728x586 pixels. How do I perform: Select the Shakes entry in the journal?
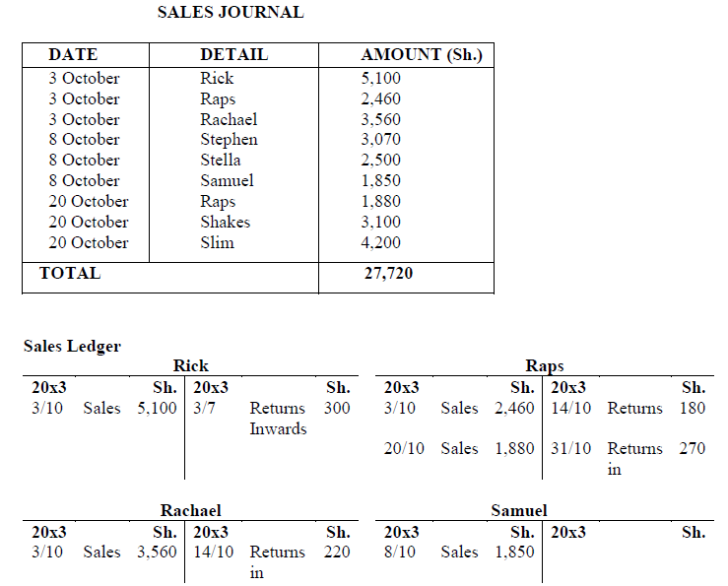(x=225, y=223)
